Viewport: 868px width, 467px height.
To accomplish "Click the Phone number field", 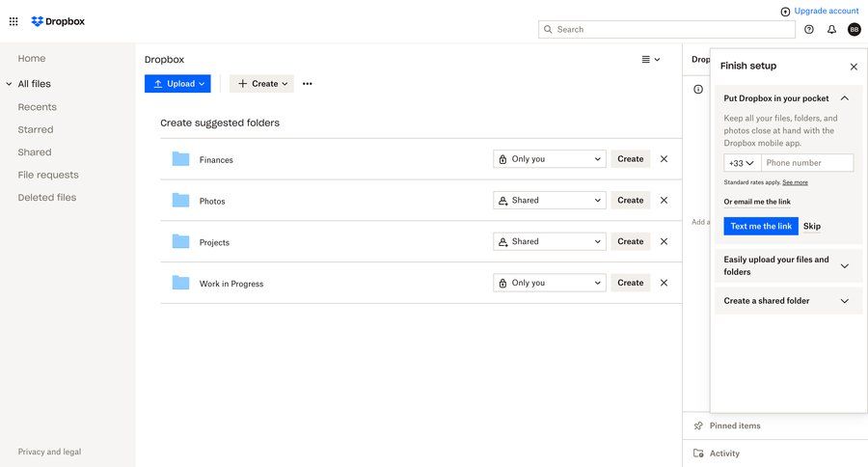I will click(807, 163).
